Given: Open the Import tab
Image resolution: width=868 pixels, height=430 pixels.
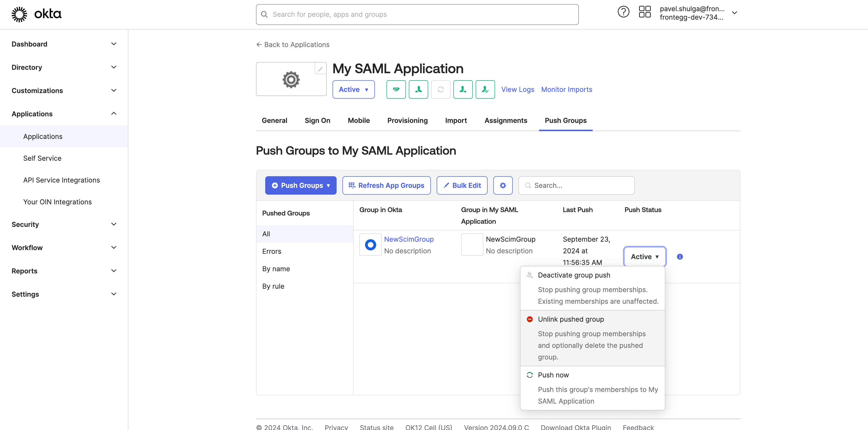Looking at the screenshot, I should click(456, 120).
